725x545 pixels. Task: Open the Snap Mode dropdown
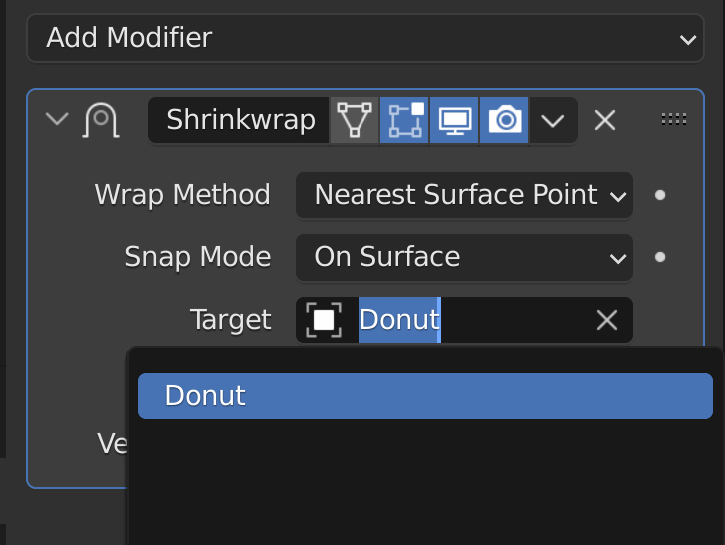pyautogui.click(x=464, y=257)
